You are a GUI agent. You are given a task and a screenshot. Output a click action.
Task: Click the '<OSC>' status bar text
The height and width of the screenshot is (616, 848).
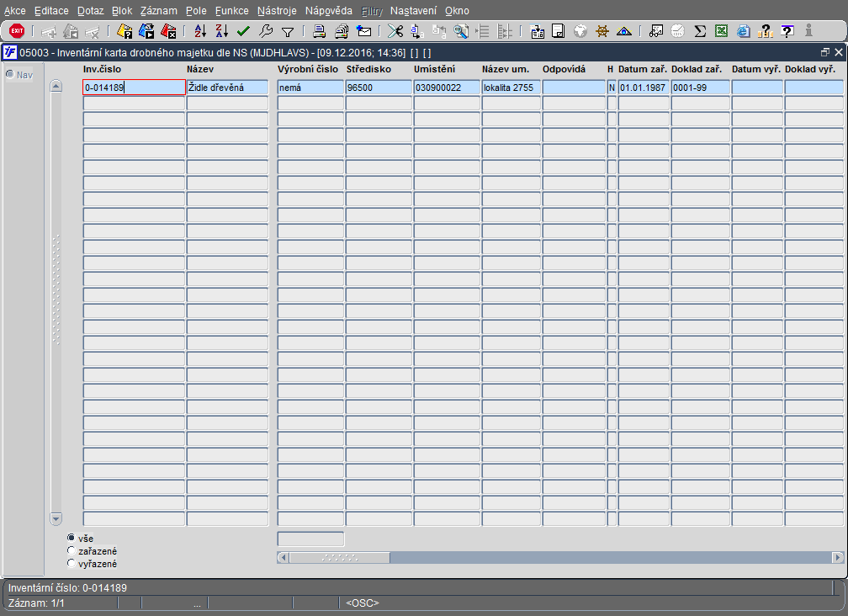(x=363, y=603)
